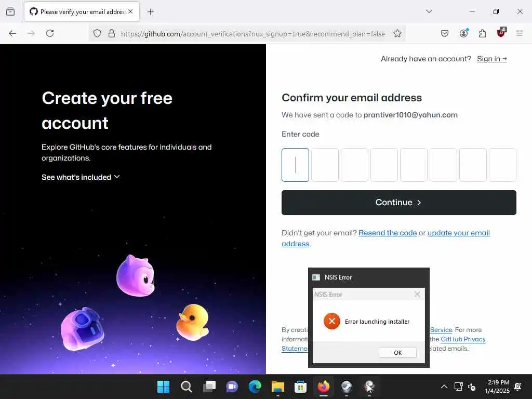Open the Firefox hamburger menu
The image size is (532, 399).
tap(520, 33)
